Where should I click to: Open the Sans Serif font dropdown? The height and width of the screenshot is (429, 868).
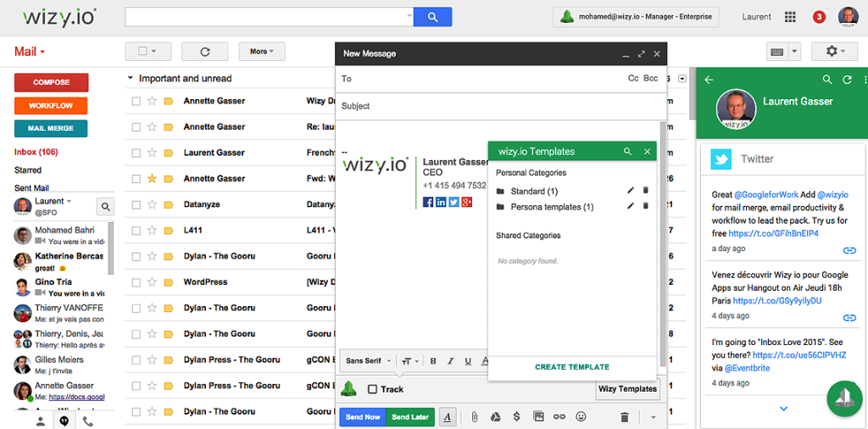click(368, 361)
